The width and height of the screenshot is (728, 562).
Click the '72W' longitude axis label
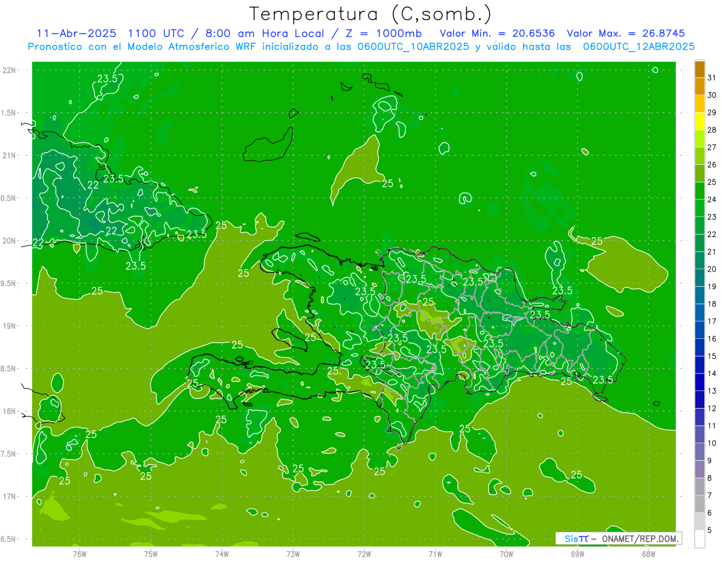(x=364, y=554)
